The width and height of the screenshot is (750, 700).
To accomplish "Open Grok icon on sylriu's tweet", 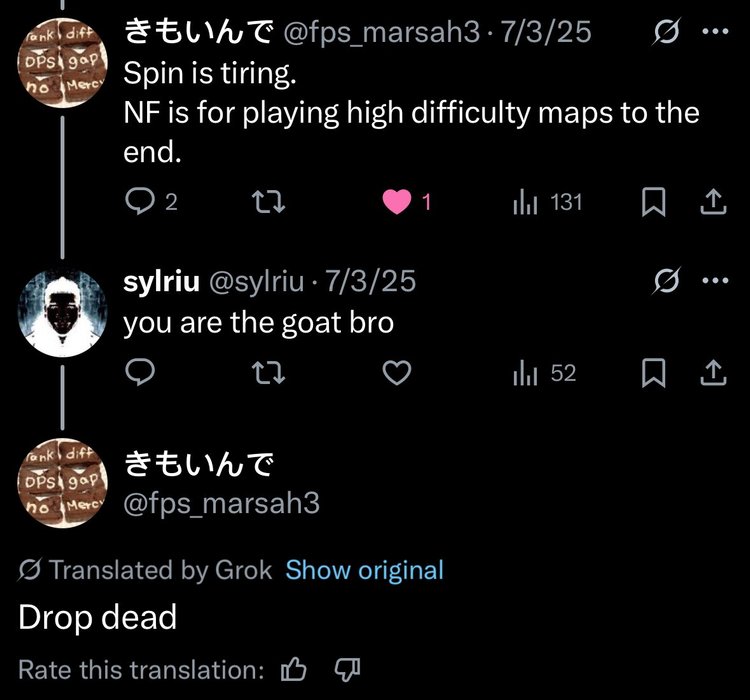I will click(x=666, y=280).
